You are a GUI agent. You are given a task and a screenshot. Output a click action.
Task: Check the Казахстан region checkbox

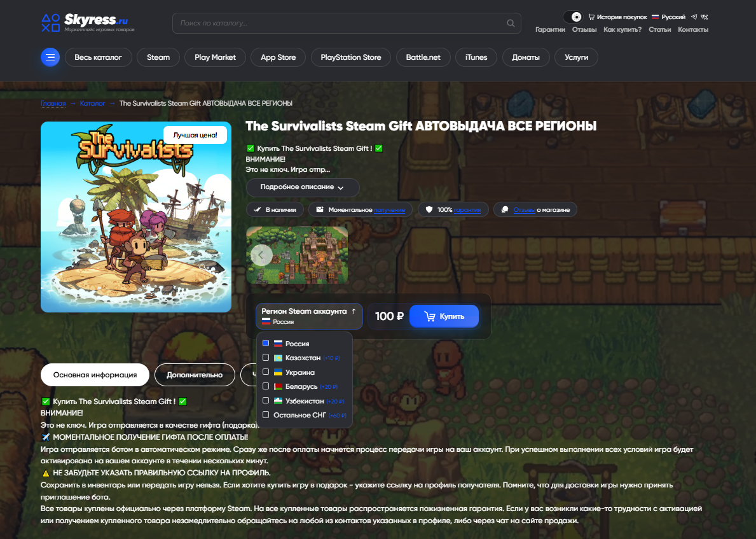(x=266, y=358)
